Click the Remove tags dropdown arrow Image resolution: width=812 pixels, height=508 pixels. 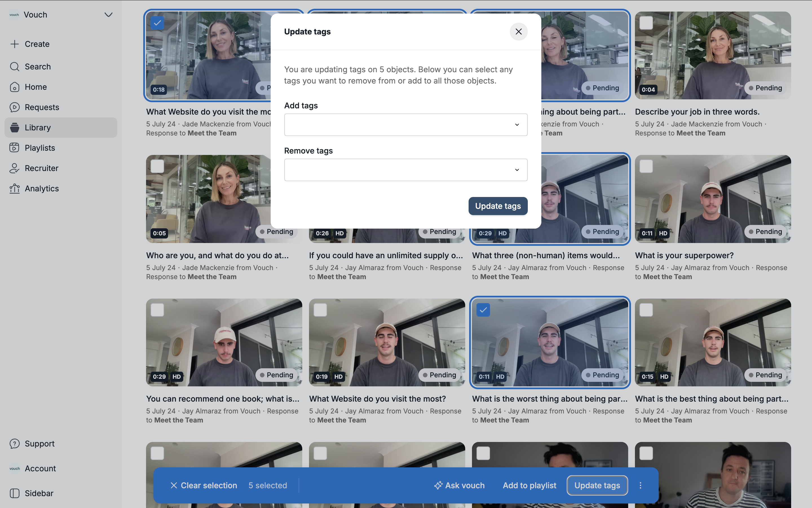click(x=517, y=170)
